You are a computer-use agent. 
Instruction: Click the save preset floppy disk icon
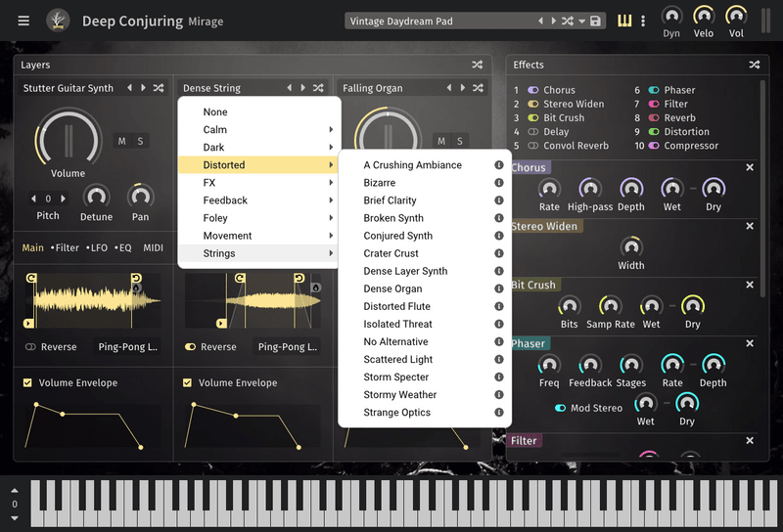[x=595, y=21]
